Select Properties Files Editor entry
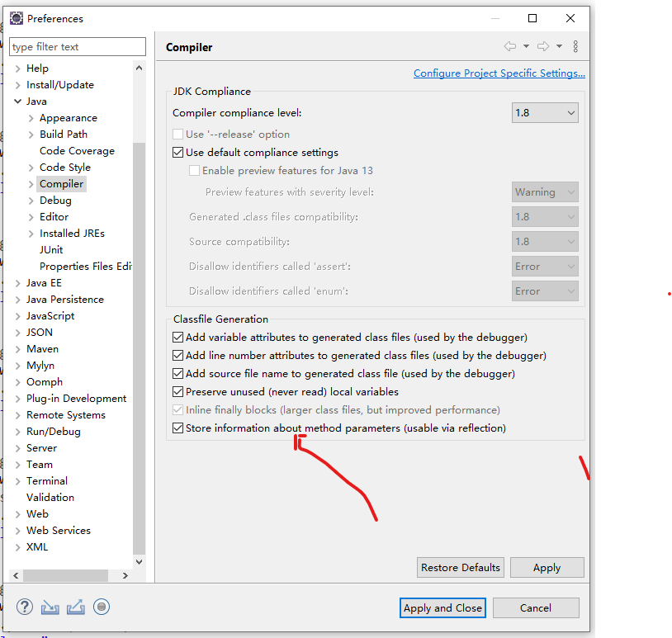 [86, 266]
